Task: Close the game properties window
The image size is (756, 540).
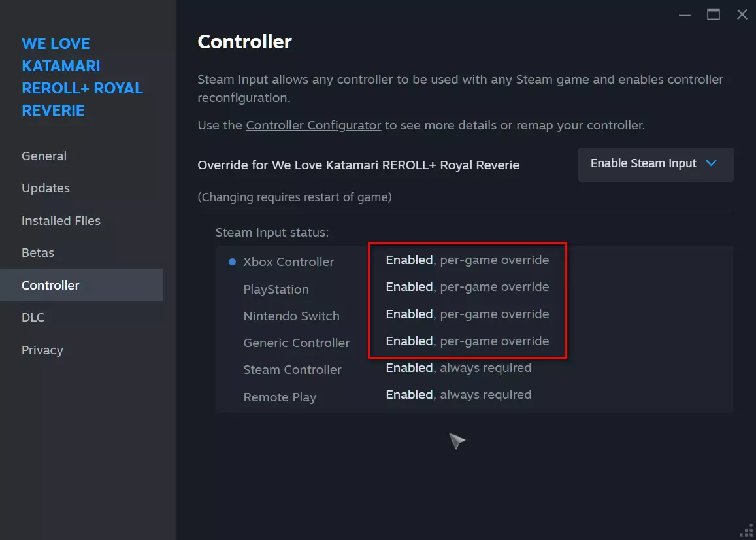Action: [x=742, y=14]
